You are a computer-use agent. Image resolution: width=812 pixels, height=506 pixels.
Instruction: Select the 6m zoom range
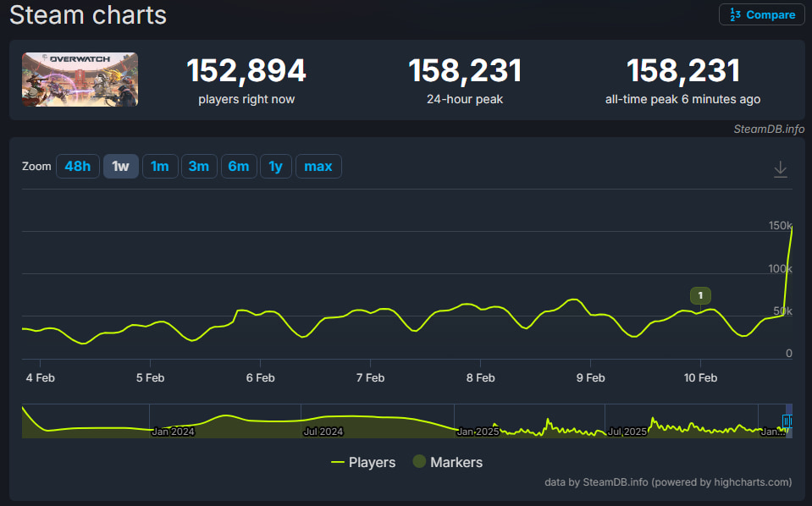[x=238, y=166]
